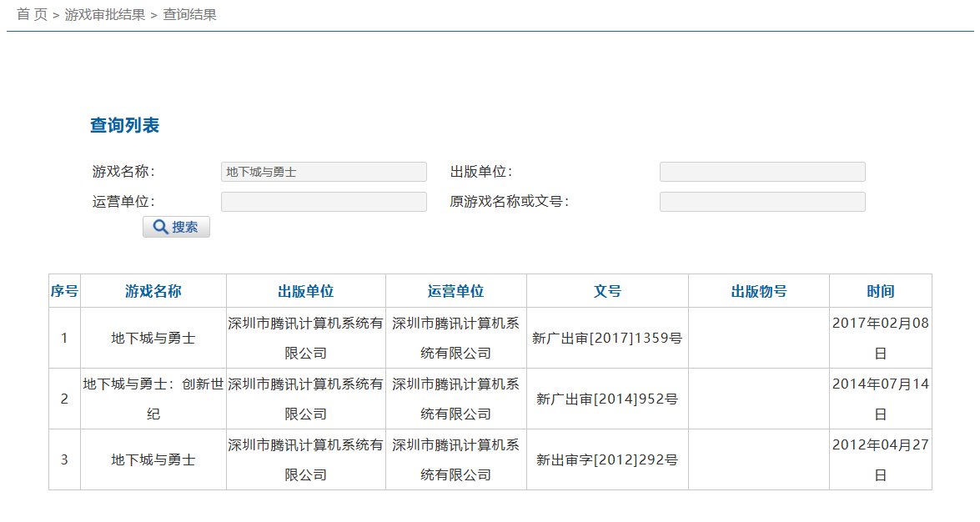
Task: Click the 查询结果 breadcrumb text
Action: point(189,14)
